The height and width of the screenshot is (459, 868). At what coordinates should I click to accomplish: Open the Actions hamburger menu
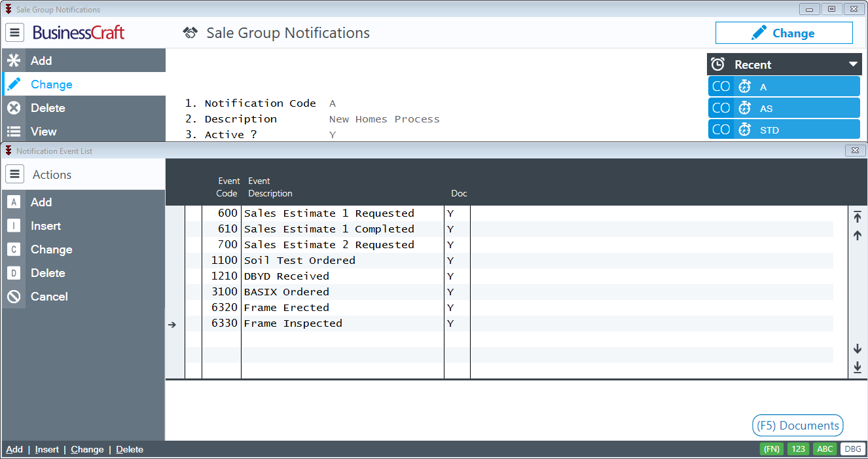15,175
